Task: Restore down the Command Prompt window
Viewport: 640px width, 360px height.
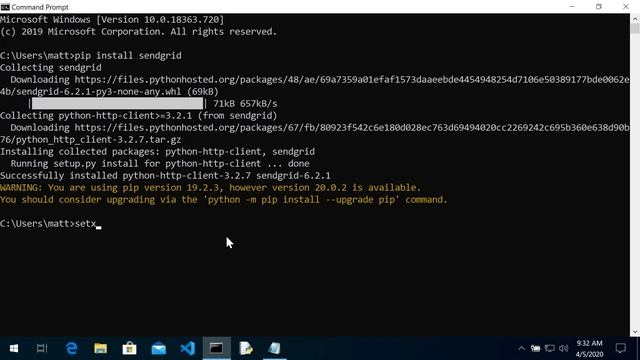Action: [599, 7]
